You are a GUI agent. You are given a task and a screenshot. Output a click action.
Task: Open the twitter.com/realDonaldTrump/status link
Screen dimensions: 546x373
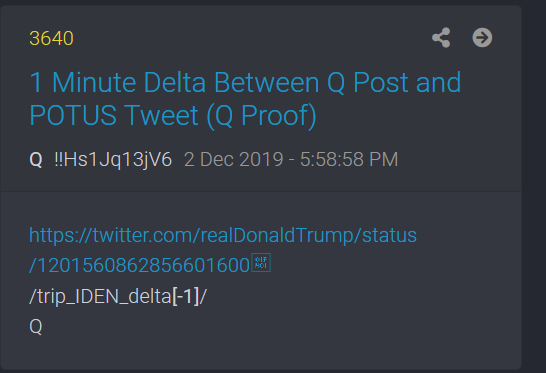click(223, 235)
